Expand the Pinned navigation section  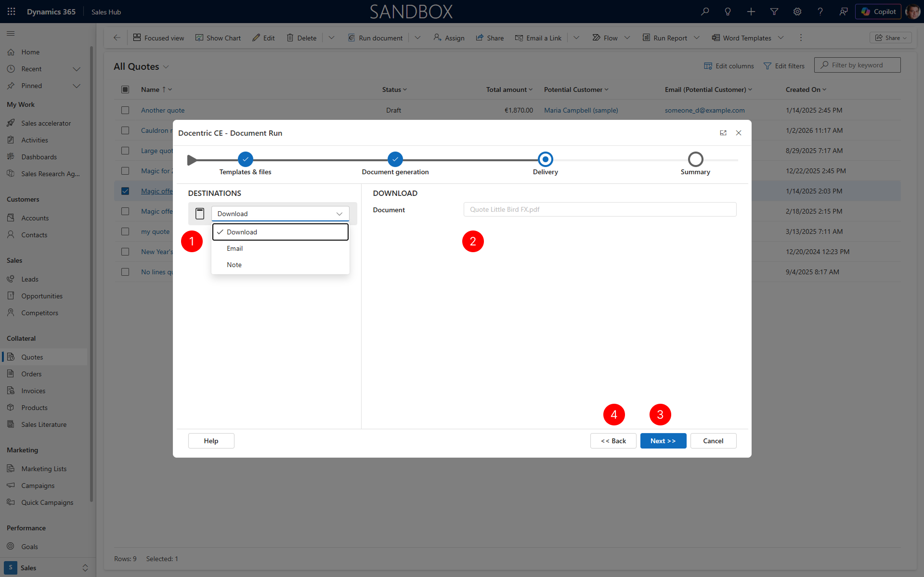[76, 86]
